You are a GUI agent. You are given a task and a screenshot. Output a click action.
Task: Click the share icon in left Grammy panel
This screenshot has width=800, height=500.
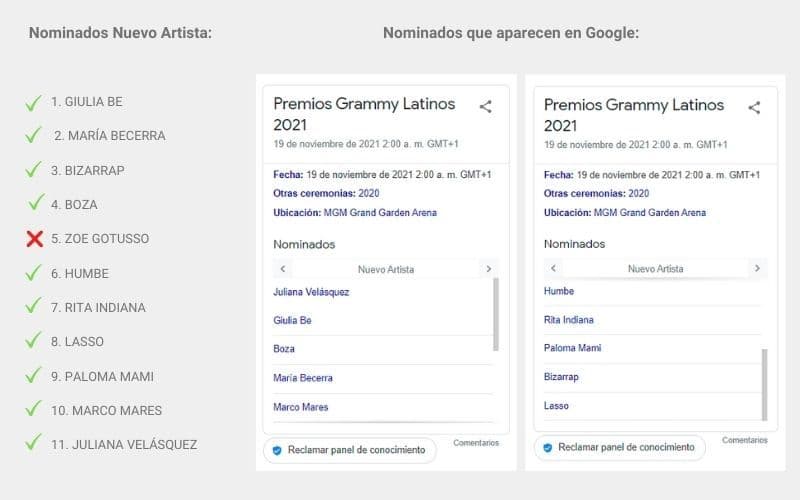(x=485, y=106)
